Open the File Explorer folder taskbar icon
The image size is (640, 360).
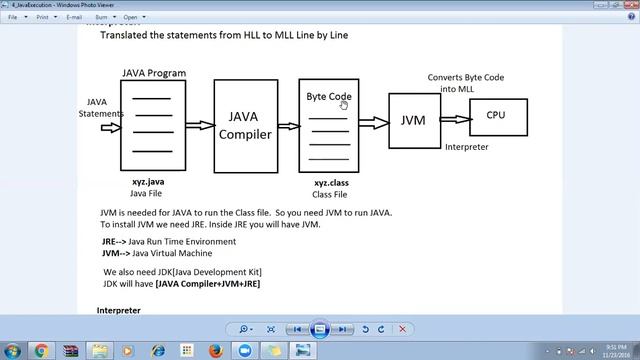tap(100, 351)
